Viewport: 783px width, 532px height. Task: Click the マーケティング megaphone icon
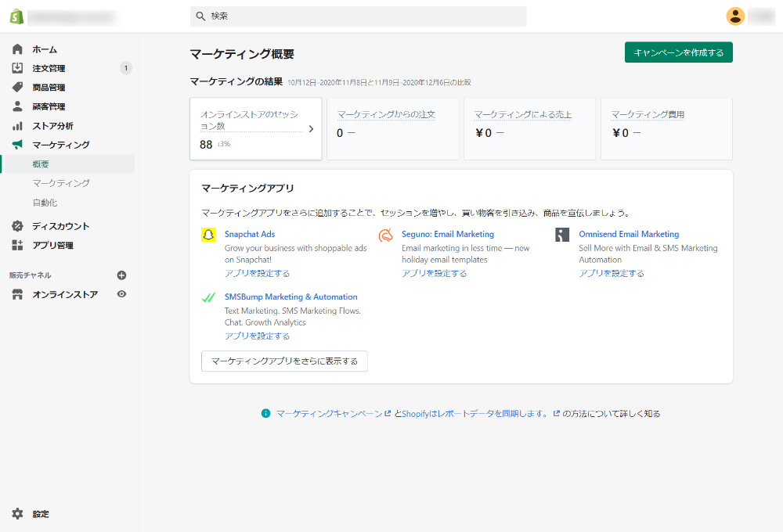[17, 145]
